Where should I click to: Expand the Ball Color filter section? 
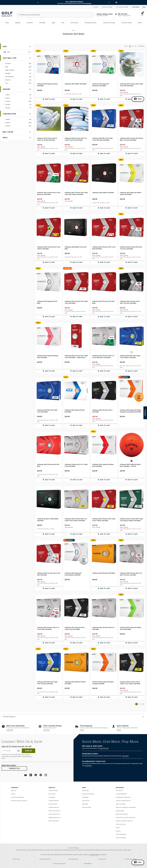[x=17, y=132]
